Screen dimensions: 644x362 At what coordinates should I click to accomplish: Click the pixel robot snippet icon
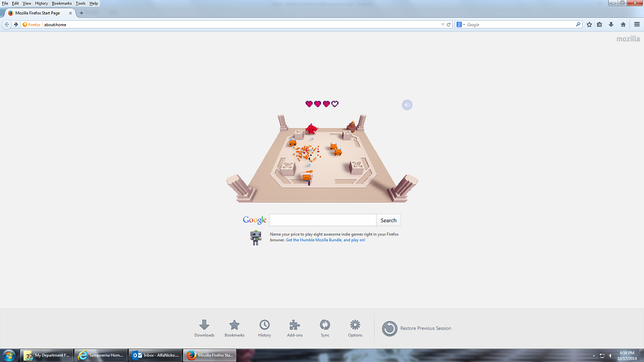click(256, 237)
